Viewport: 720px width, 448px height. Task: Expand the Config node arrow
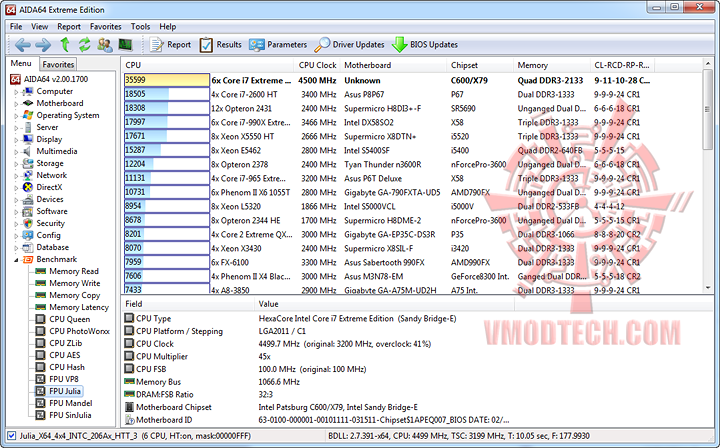(x=16, y=235)
